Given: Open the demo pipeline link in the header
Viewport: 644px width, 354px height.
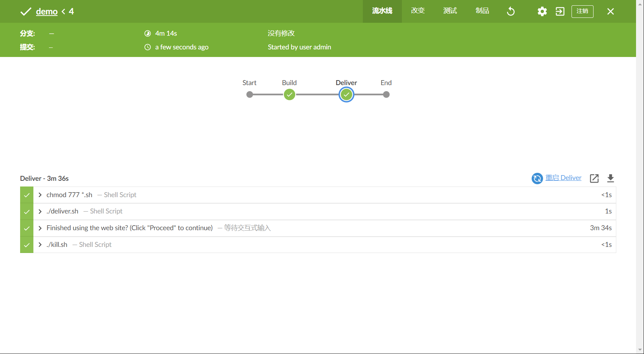Looking at the screenshot, I should tap(46, 11).
